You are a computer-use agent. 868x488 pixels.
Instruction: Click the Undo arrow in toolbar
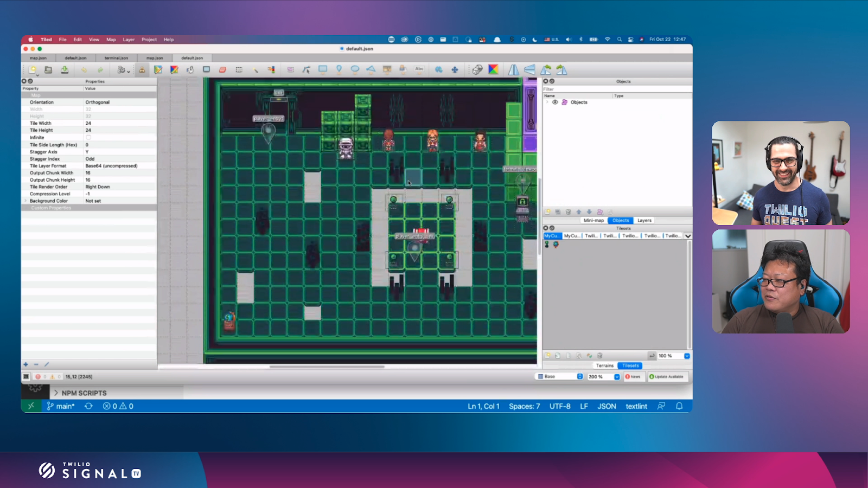(84, 69)
